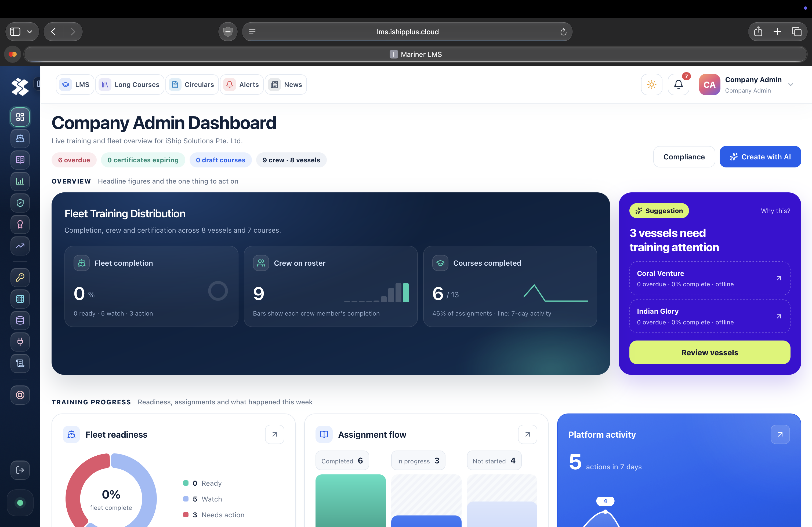
Task: Expand the Assignment flow card
Action: (x=527, y=434)
